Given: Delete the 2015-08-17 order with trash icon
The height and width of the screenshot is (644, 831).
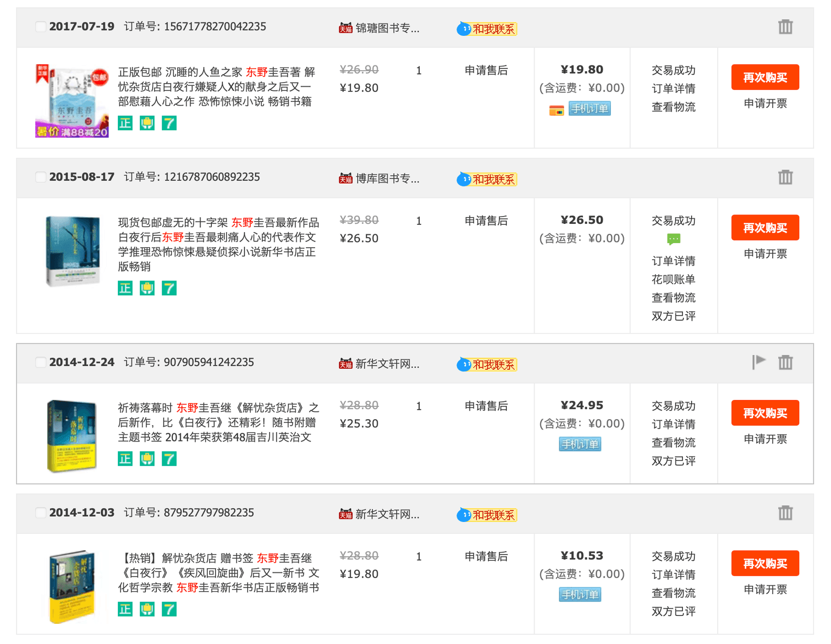Looking at the screenshot, I should (x=785, y=177).
